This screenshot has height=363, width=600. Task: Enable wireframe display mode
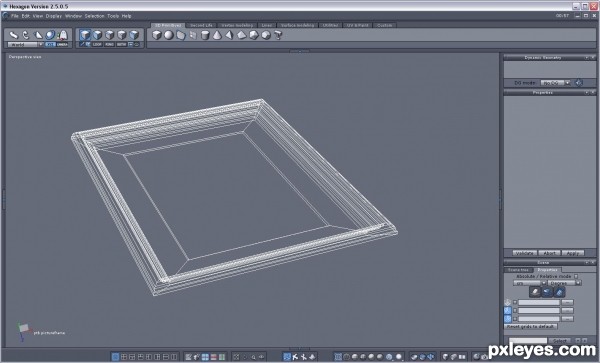point(338,357)
